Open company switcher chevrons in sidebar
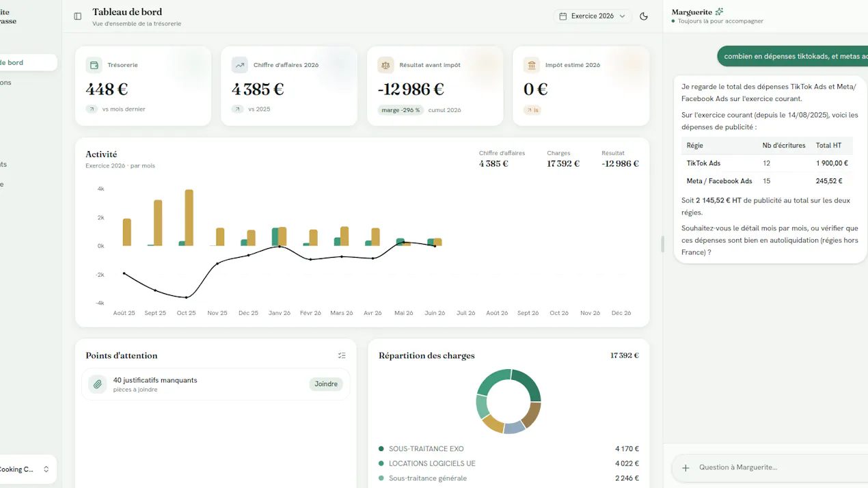The width and height of the screenshot is (868, 488). pos(46,470)
